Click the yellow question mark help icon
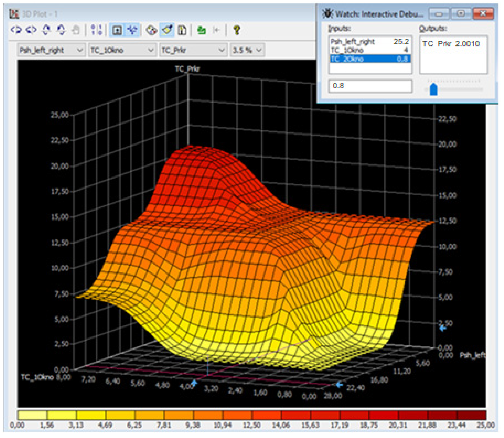Viewport: 504px width, 438px height. [236, 30]
